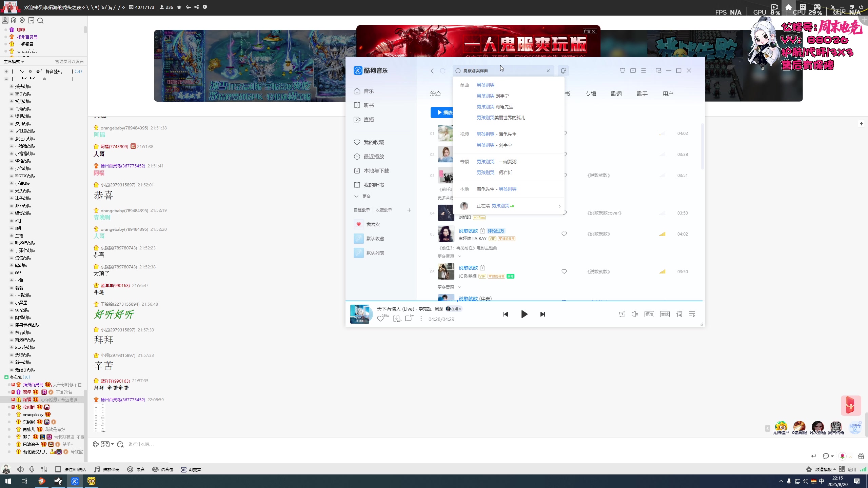The image size is (868, 488).
Task: Download the playing song (VIP icon)
Action: click(x=397, y=319)
